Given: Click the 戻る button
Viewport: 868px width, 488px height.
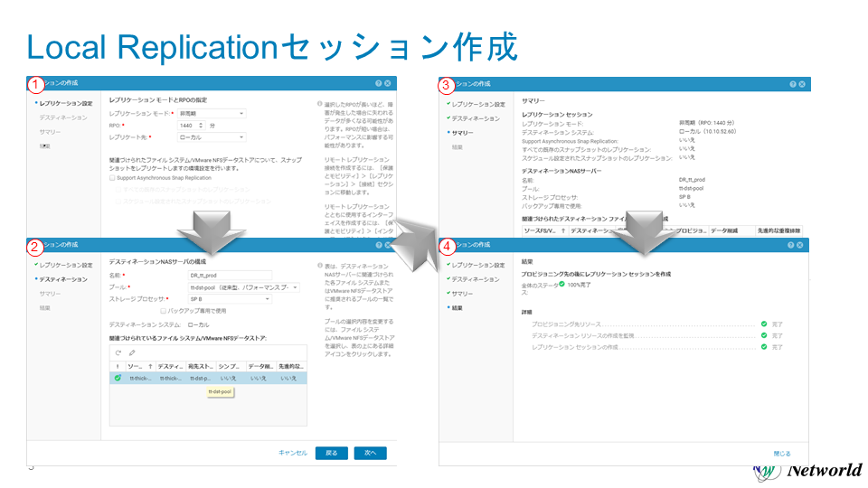Looking at the screenshot, I should (x=332, y=453).
